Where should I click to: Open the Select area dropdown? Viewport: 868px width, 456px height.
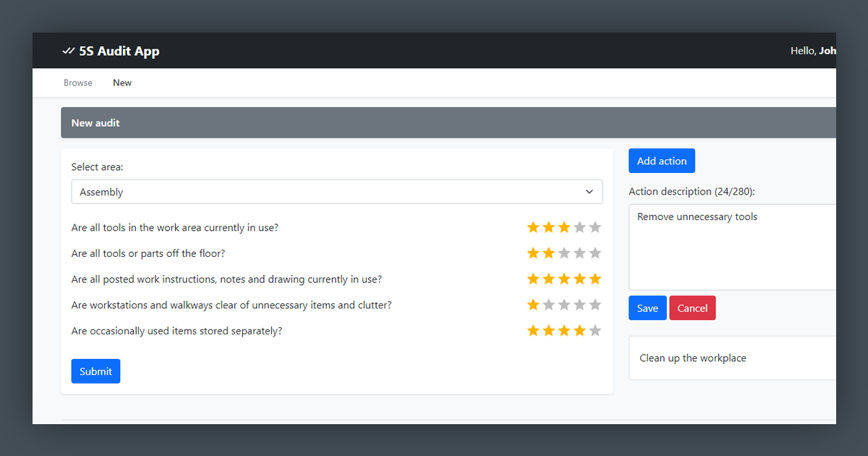click(337, 191)
